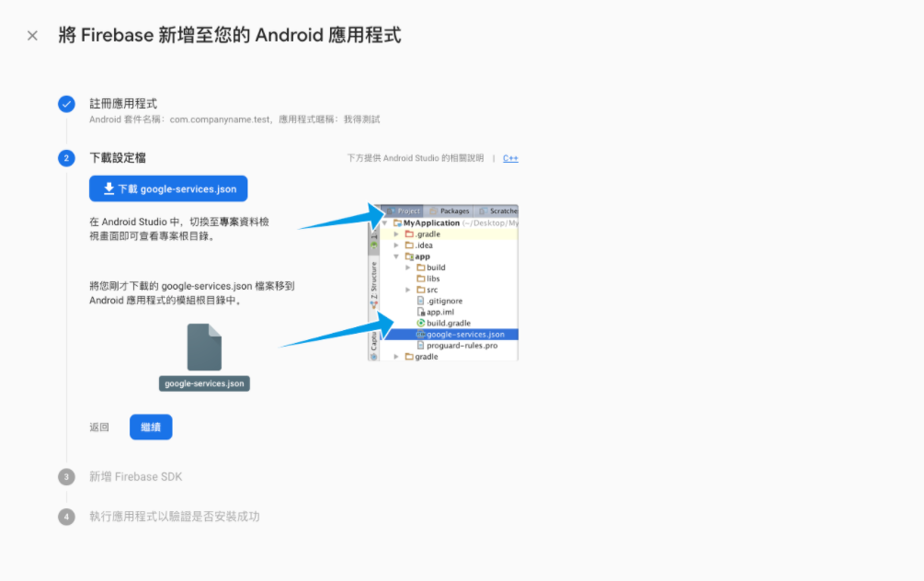Open the 註冊應用程式 step heading
924x581 pixels.
[x=123, y=104]
